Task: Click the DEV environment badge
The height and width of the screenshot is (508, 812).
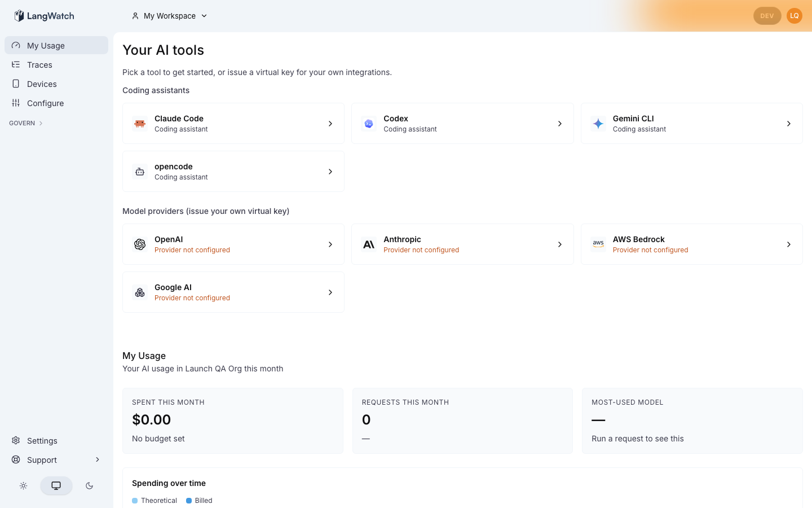Action: [x=767, y=16]
